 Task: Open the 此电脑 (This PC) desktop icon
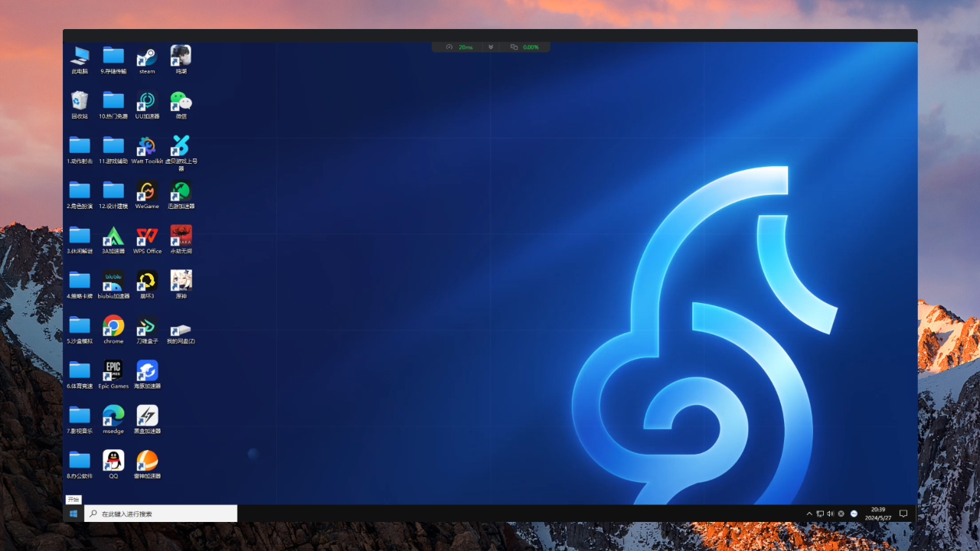coord(80,60)
